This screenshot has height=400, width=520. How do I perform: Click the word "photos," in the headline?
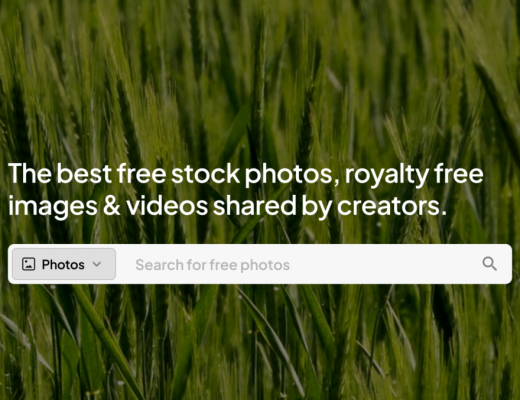pos(292,175)
